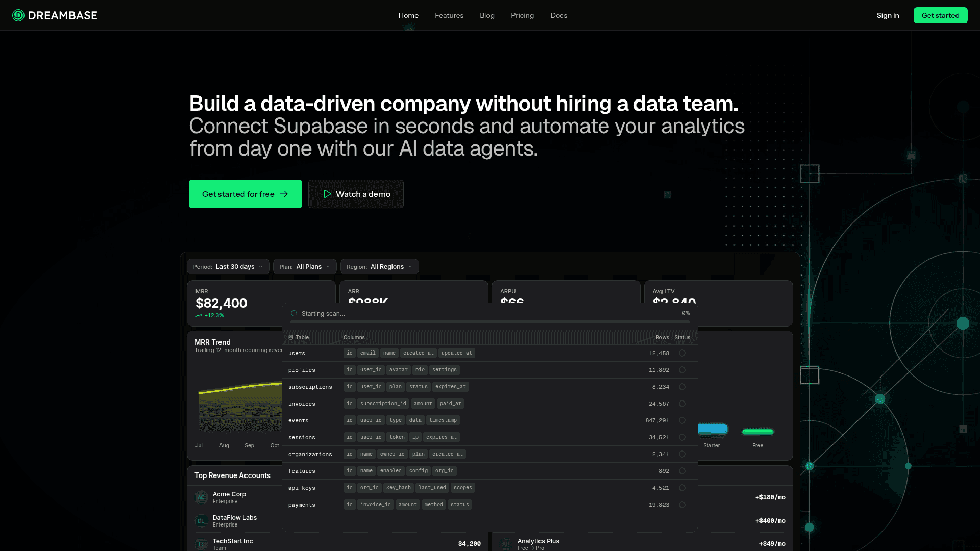This screenshot has height=551, width=980.
Task: Click the token column tag in sessions row
Action: pos(397,437)
